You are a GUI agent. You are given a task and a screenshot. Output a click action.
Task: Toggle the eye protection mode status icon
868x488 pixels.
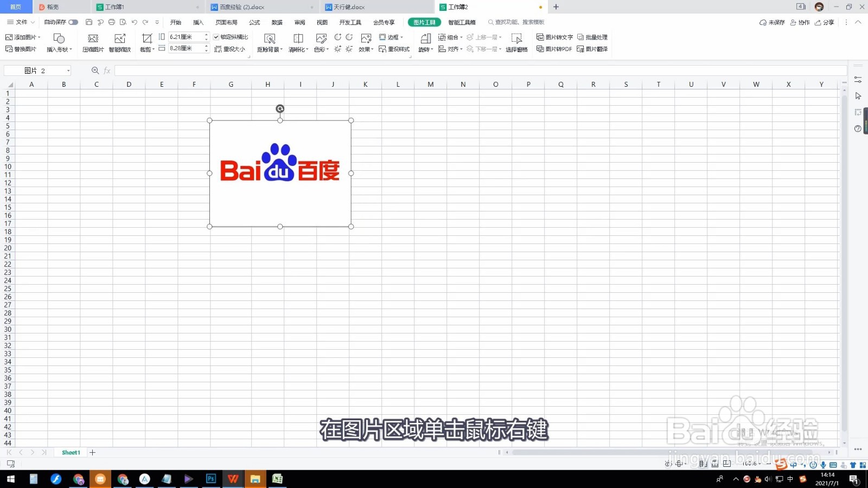[668, 464]
